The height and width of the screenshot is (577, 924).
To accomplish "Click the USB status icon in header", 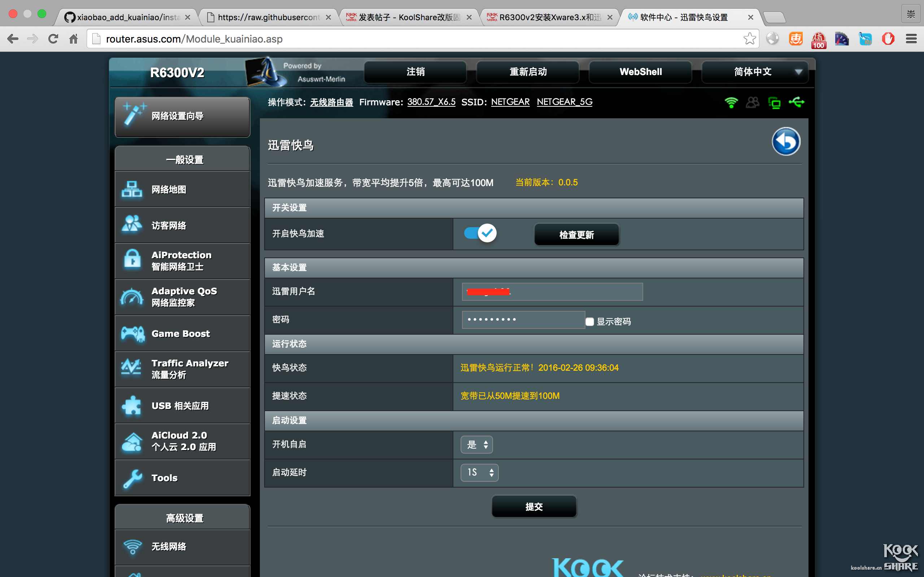I will tap(797, 102).
